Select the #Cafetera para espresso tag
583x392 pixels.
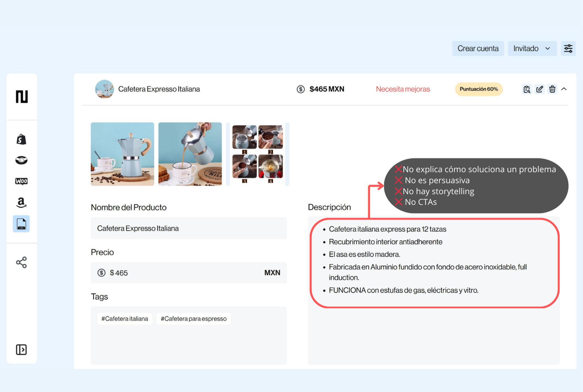coord(194,319)
